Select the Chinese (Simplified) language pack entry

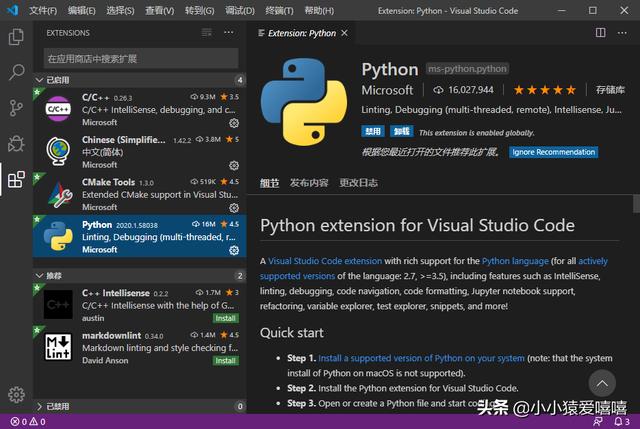pos(140,151)
